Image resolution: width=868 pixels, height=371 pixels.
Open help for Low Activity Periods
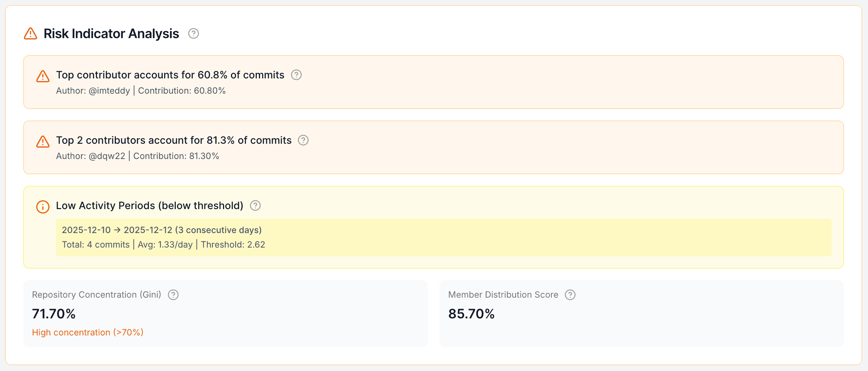pyautogui.click(x=255, y=205)
